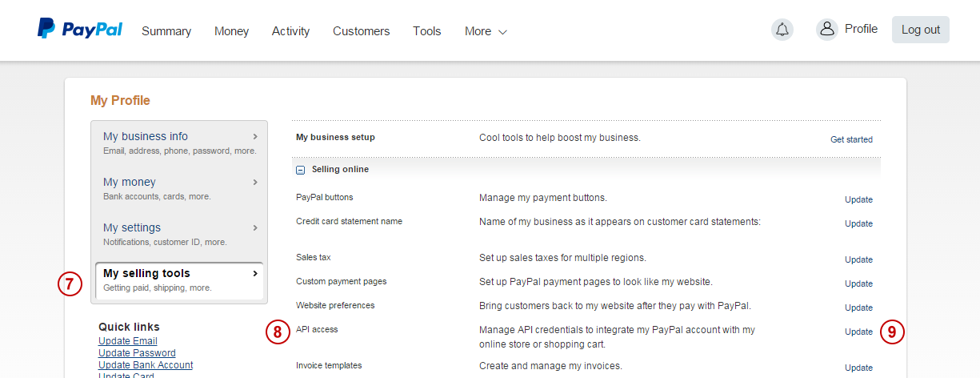Click the Log out button
The image size is (980, 378).
(921, 30)
